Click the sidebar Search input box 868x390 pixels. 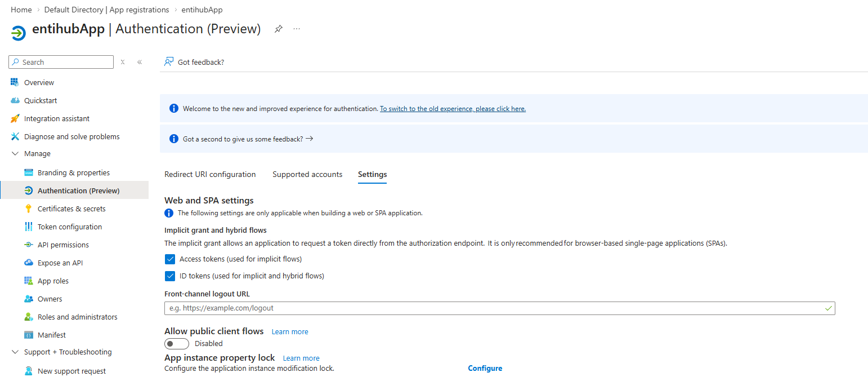(61, 62)
